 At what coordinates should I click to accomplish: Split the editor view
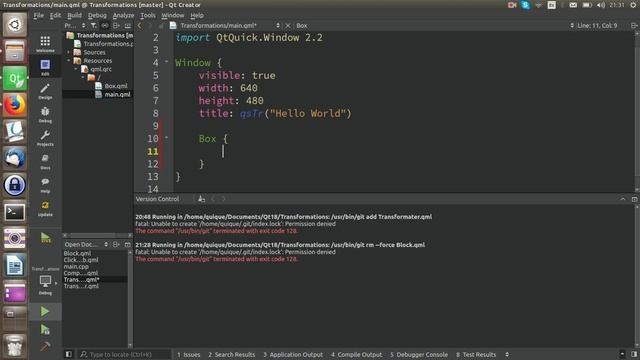[634, 25]
